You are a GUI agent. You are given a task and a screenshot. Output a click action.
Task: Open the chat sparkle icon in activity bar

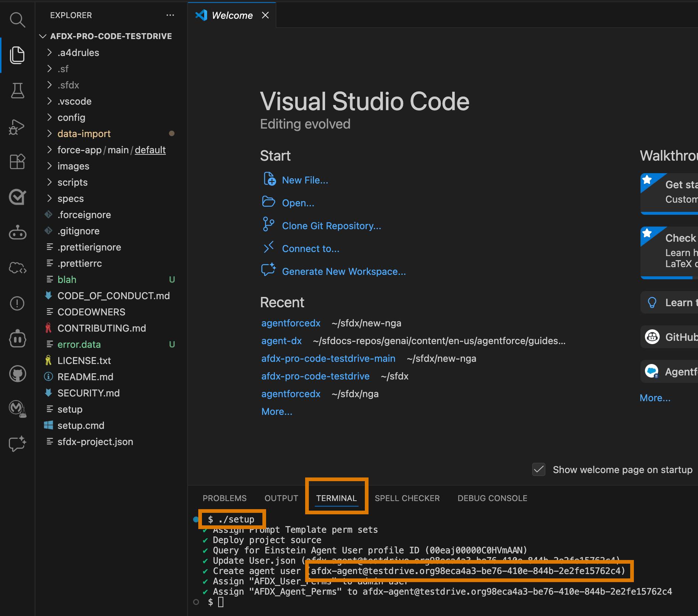tap(17, 444)
